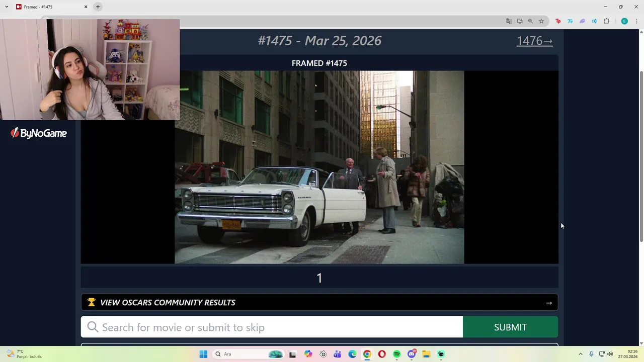Show hidden system tray icons chevron
Image resolution: width=644 pixels, height=362 pixels.
[580, 354]
